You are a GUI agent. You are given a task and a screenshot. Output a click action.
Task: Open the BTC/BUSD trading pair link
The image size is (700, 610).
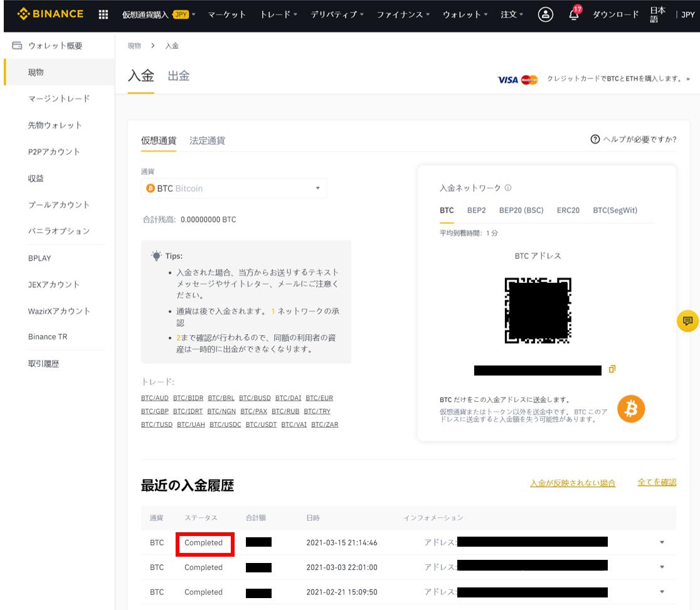(x=255, y=398)
